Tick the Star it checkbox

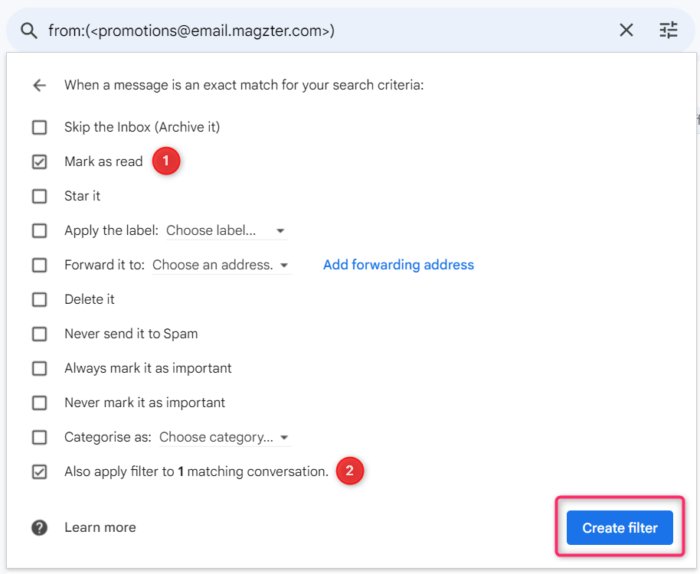coord(39,196)
